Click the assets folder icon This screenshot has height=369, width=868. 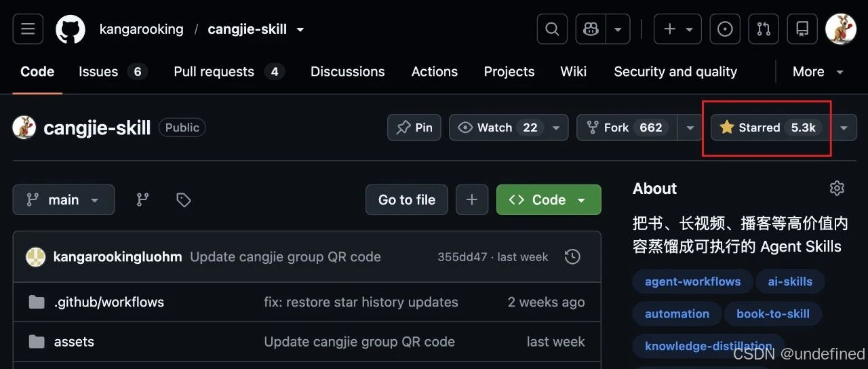37,341
